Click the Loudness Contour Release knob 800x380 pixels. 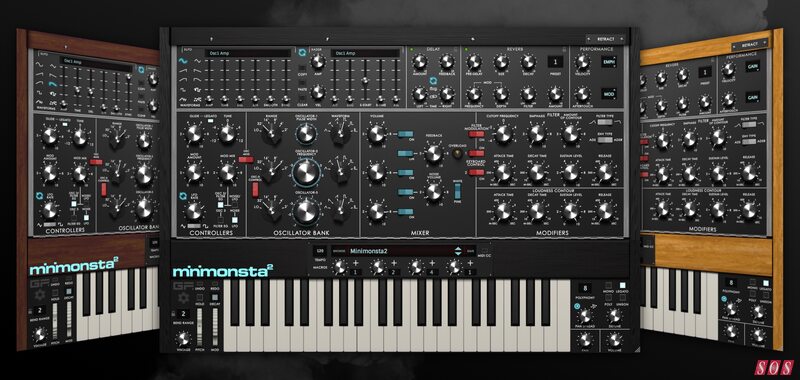605,211
